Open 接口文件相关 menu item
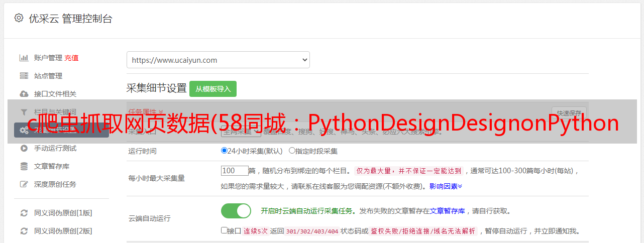Image resolution: width=644 pixels, height=243 pixels. (x=55, y=94)
